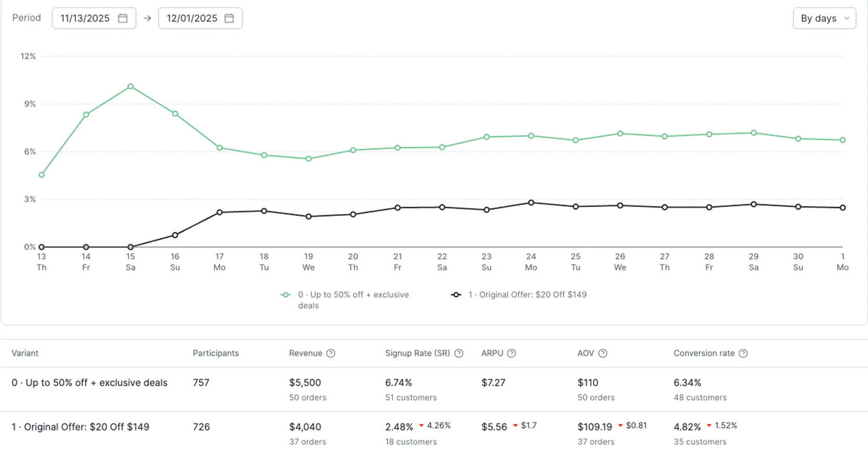Select the Up to 50% off variant row
Image resolution: width=868 pixels, height=455 pixels.
click(89, 383)
